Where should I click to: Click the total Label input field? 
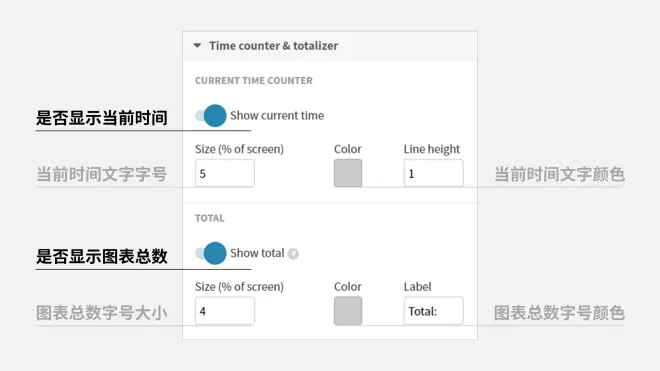[x=434, y=311]
